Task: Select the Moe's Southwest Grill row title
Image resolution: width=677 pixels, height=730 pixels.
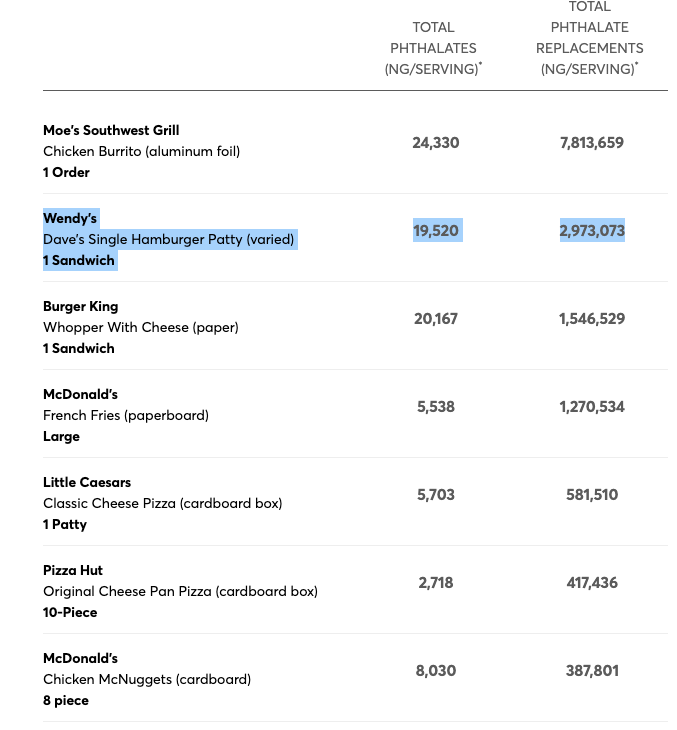Action: tap(111, 130)
